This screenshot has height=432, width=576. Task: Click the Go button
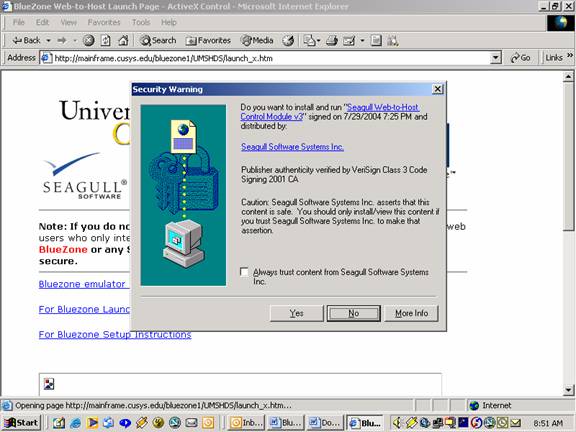pos(521,58)
